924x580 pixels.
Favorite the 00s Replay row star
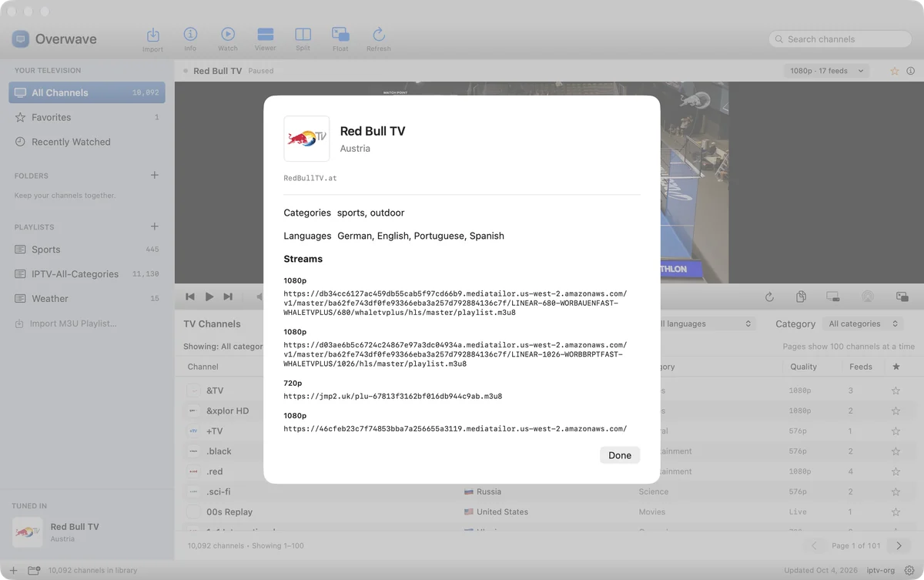(896, 511)
